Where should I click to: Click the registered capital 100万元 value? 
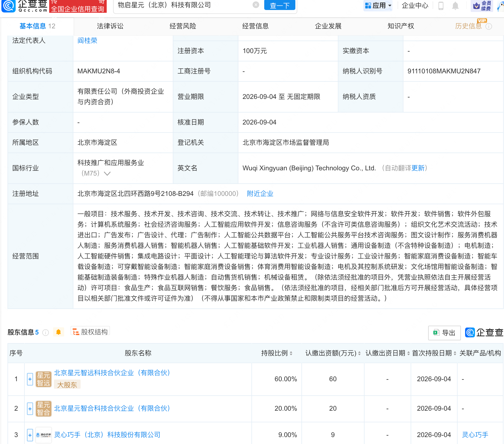pyautogui.click(x=255, y=51)
